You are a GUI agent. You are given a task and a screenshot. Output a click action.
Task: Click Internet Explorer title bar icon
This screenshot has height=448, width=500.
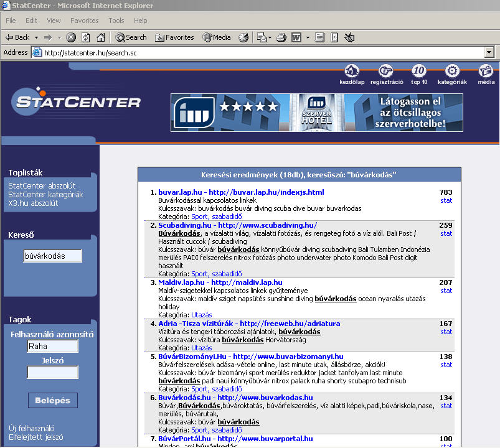6,6
